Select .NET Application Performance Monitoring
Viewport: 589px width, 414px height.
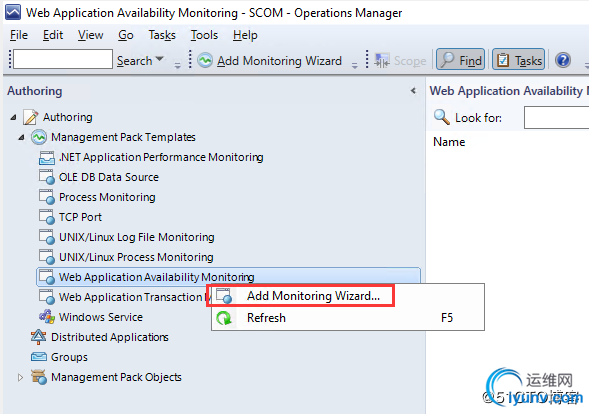pos(161,157)
